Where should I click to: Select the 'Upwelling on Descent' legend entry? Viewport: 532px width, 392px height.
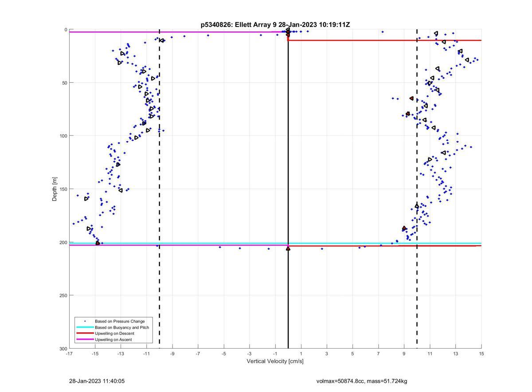click(114, 334)
